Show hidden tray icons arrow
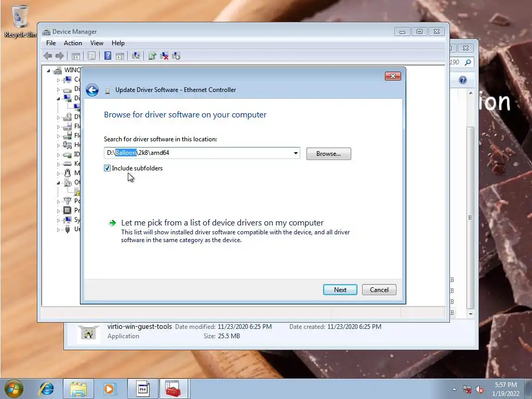 point(454,390)
